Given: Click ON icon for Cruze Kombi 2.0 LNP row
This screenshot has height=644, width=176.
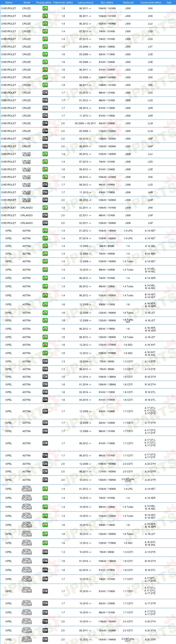Looking at the screenshot, I should (x=45, y=200).
